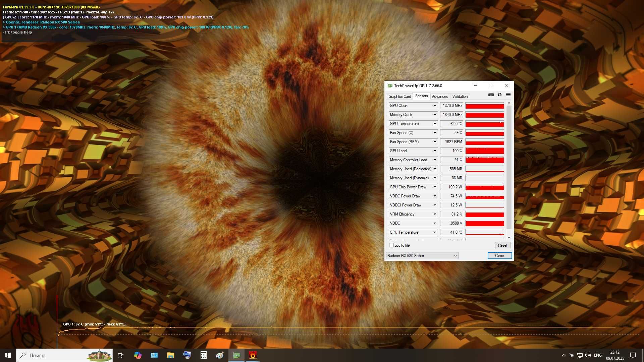
Task: Expand the VRM Efficiency sensor dropdown
Action: pyautogui.click(x=435, y=214)
